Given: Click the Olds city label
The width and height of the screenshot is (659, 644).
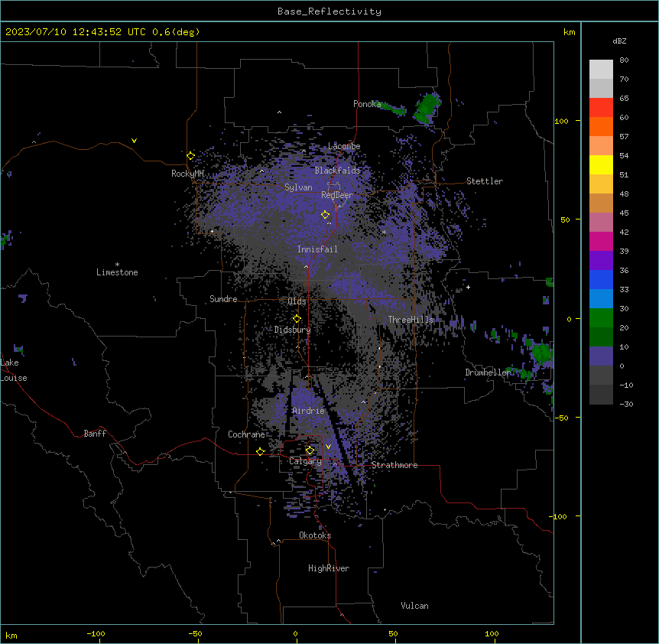Looking at the screenshot, I should [x=297, y=301].
